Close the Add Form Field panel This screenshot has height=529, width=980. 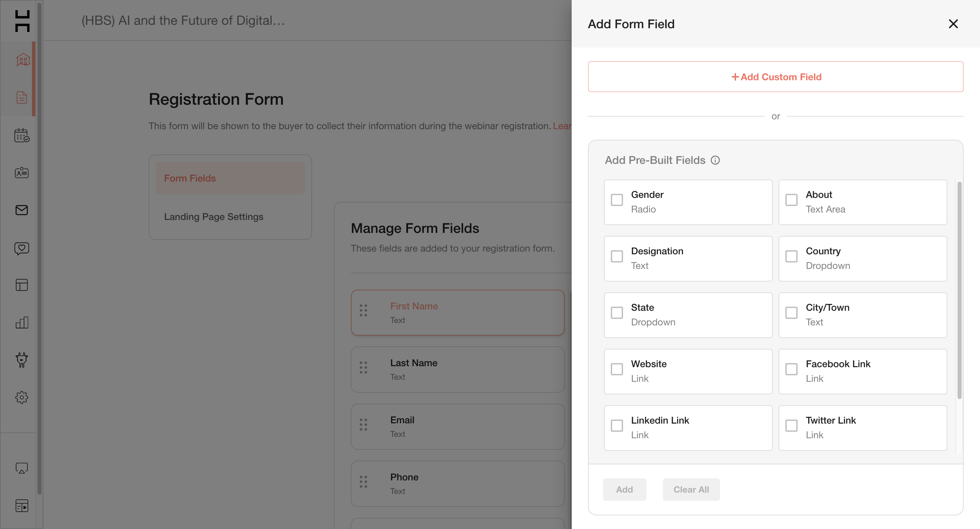click(x=953, y=24)
